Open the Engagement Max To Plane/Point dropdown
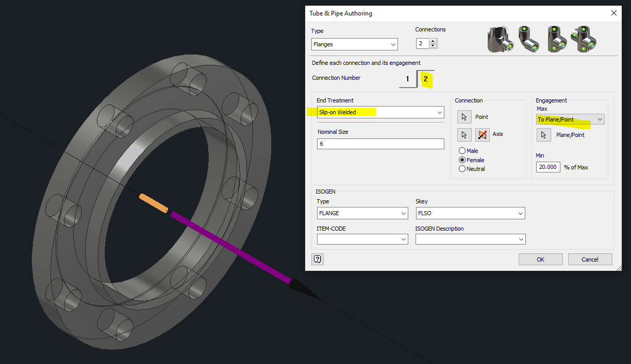 (x=570, y=119)
